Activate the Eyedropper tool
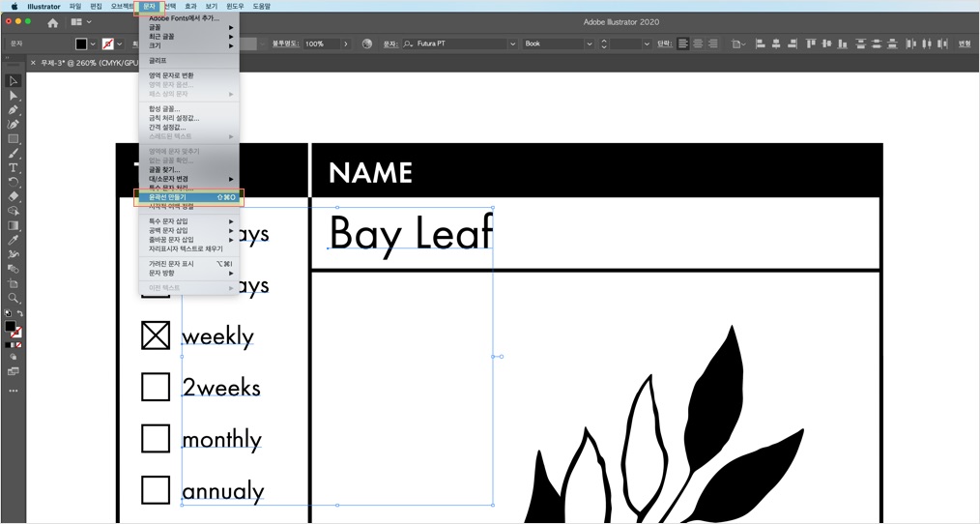The height and width of the screenshot is (524, 980). pos(14,240)
